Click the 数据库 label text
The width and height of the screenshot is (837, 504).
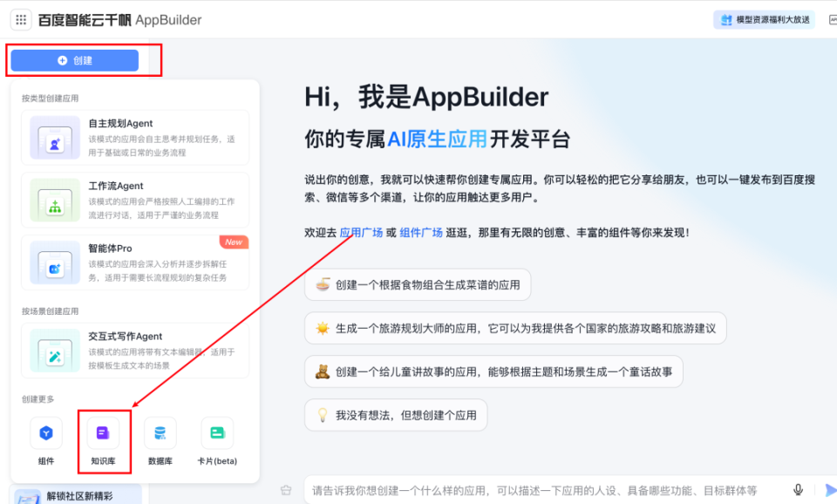click(160, 460)
